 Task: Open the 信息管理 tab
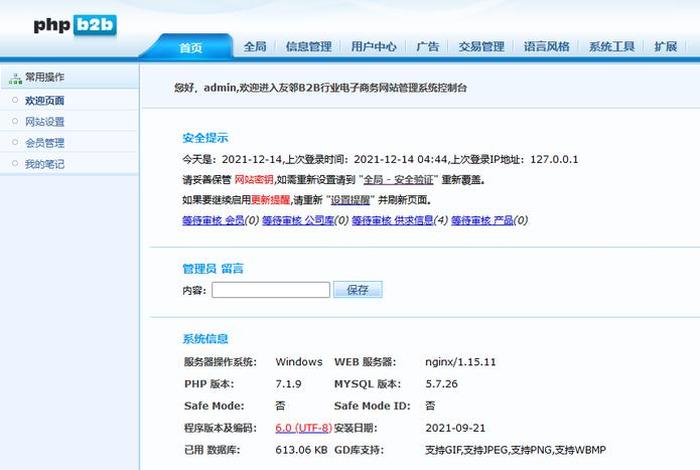click(x=308, y=46)
